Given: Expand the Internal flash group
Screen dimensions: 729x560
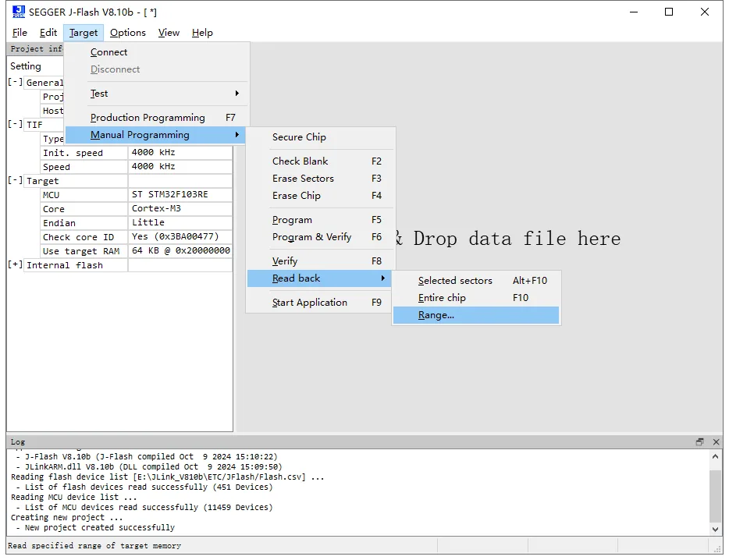Looking at the screenshot, I should pos(15,265).
